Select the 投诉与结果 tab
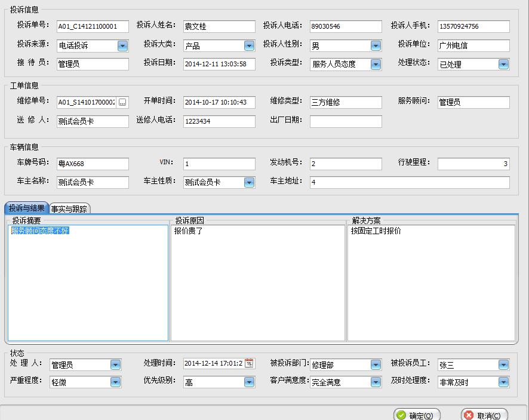 coord(27,209)
